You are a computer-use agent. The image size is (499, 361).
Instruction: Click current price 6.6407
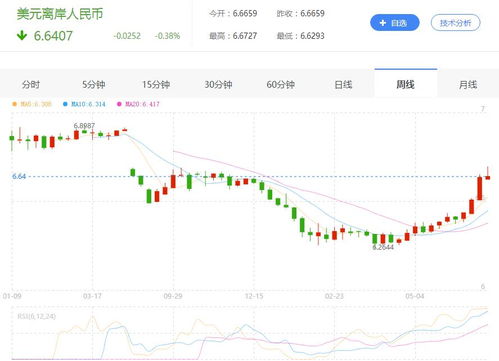coord(53,36)
